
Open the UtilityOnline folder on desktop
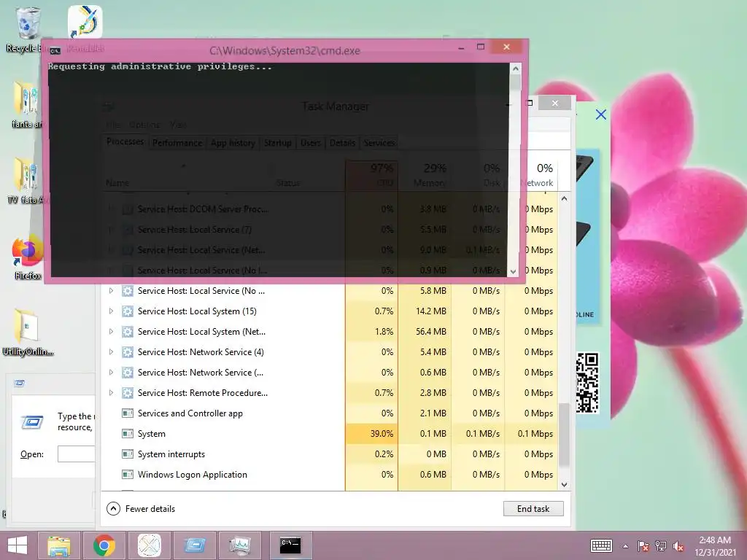27,332
